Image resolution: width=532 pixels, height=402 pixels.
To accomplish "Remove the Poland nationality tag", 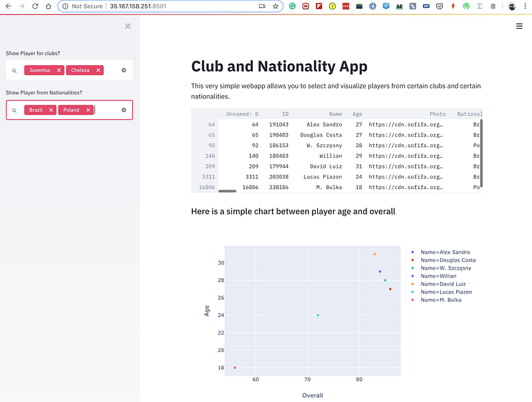I will pos(88,110).
